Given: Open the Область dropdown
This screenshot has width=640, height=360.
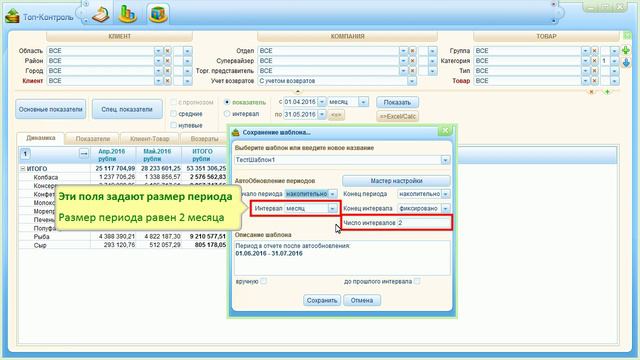Looking at the screenshot, I should tap(158, 51).
